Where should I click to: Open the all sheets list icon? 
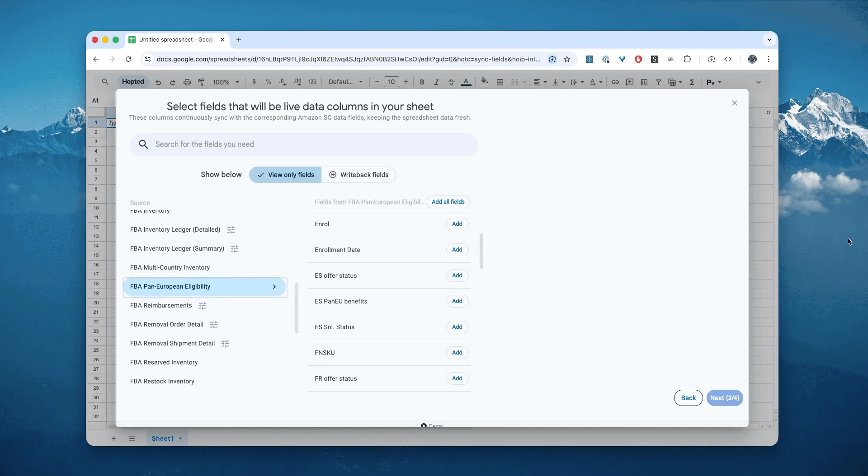pyautogui.click(x=132, y=439)
